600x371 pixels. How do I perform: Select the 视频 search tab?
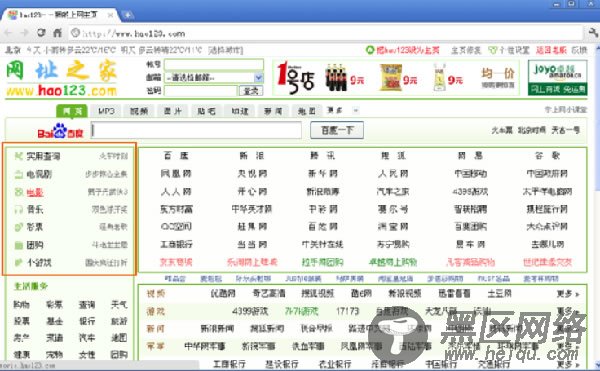[139, 111]
